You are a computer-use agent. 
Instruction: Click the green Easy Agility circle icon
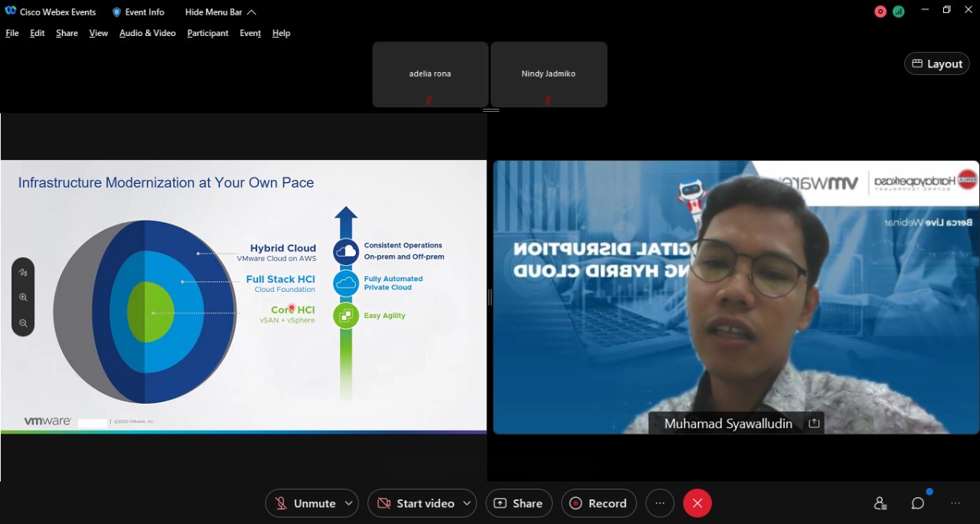coord(346,316)
